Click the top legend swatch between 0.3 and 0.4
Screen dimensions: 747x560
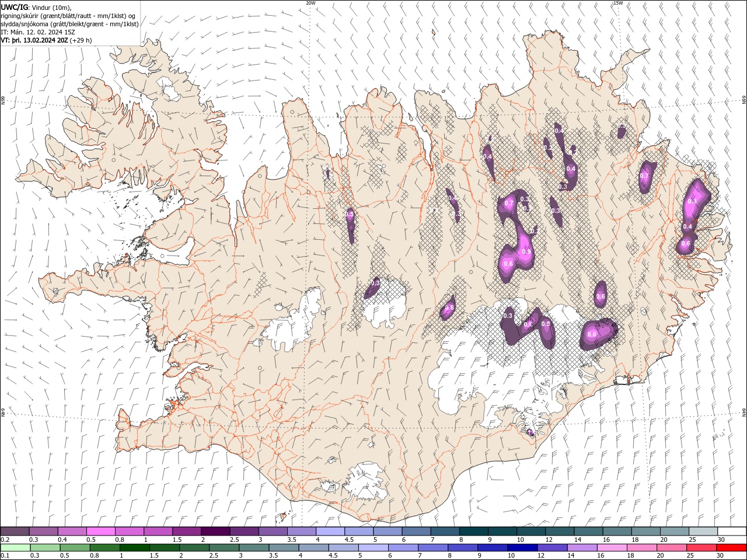(44, 531)
